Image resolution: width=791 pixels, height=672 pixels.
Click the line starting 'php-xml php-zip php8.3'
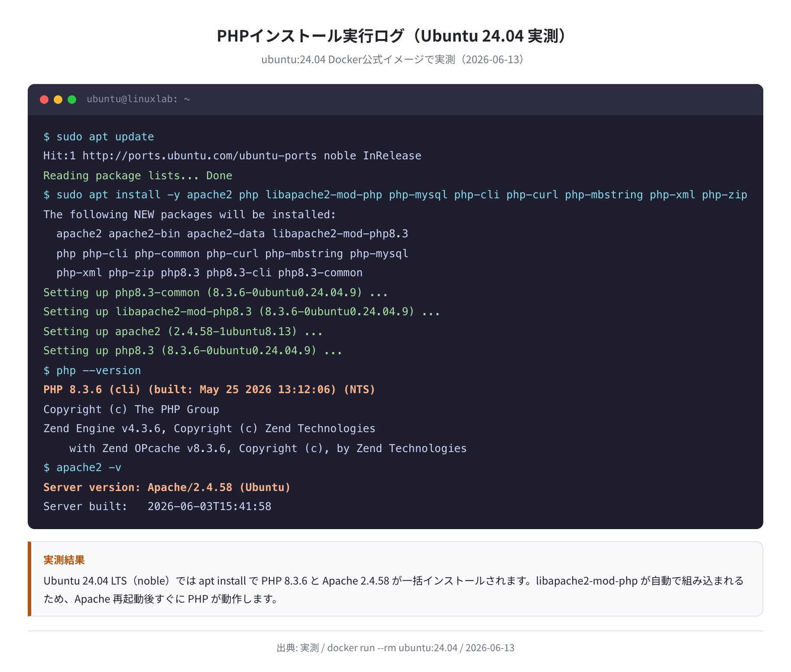tap(209, 273)
